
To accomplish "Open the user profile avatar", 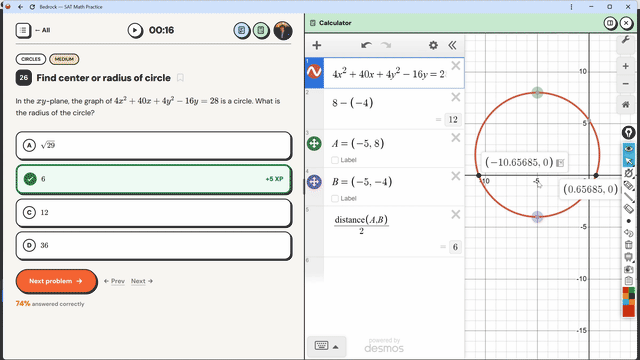I will [x=283, y=31].
